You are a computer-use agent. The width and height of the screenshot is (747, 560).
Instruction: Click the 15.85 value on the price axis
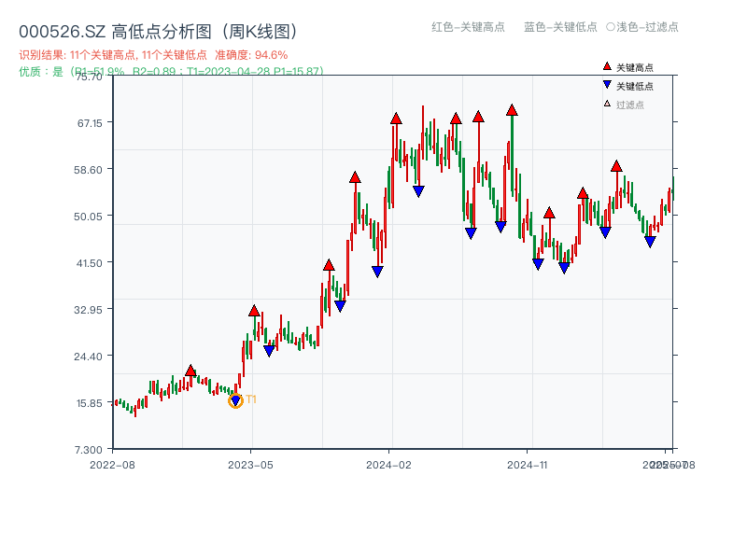pyautogui.click(x=90, y=403)
